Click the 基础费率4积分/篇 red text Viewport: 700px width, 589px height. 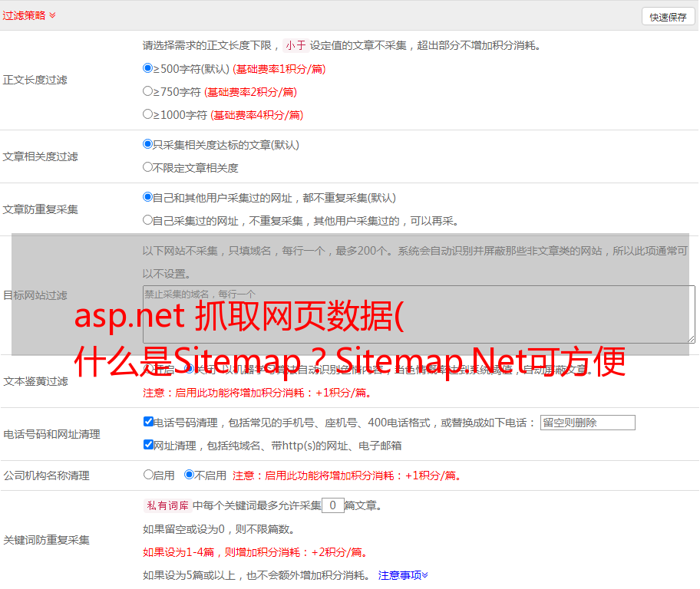256,115
